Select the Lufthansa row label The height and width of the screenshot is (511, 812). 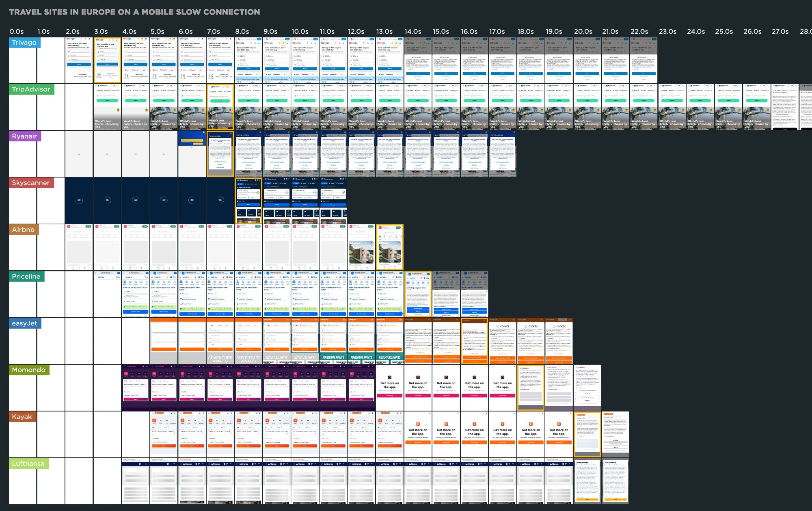pos(28,463)
